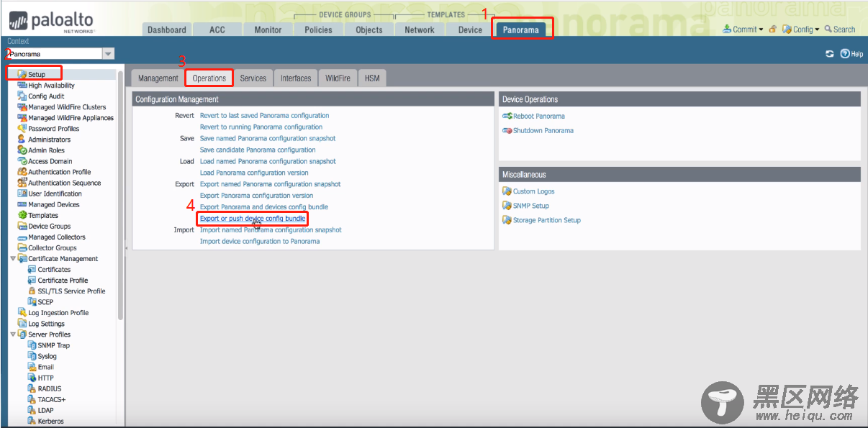
Task: Open the Managed Collectors icon
Action: [x=22, y=237]
